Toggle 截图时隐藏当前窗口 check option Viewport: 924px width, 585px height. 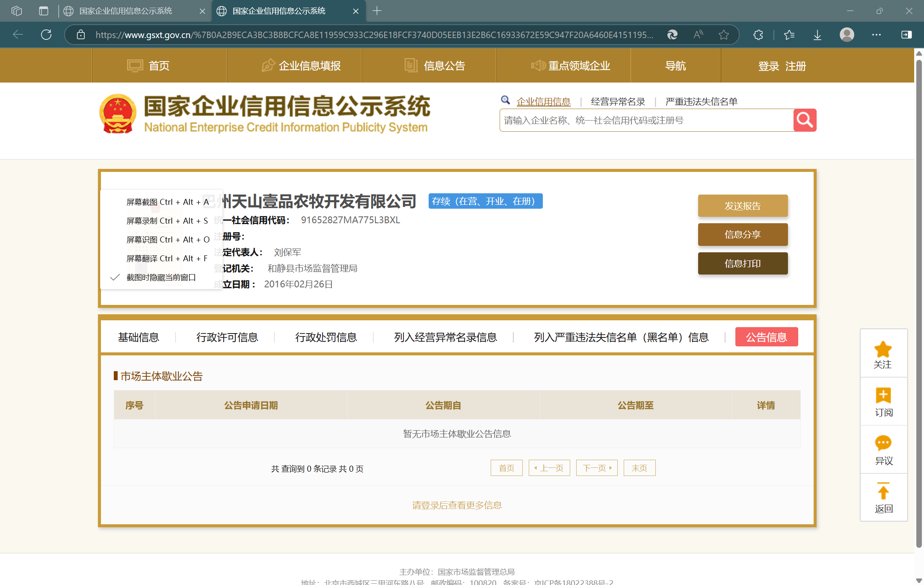[161, 278]
